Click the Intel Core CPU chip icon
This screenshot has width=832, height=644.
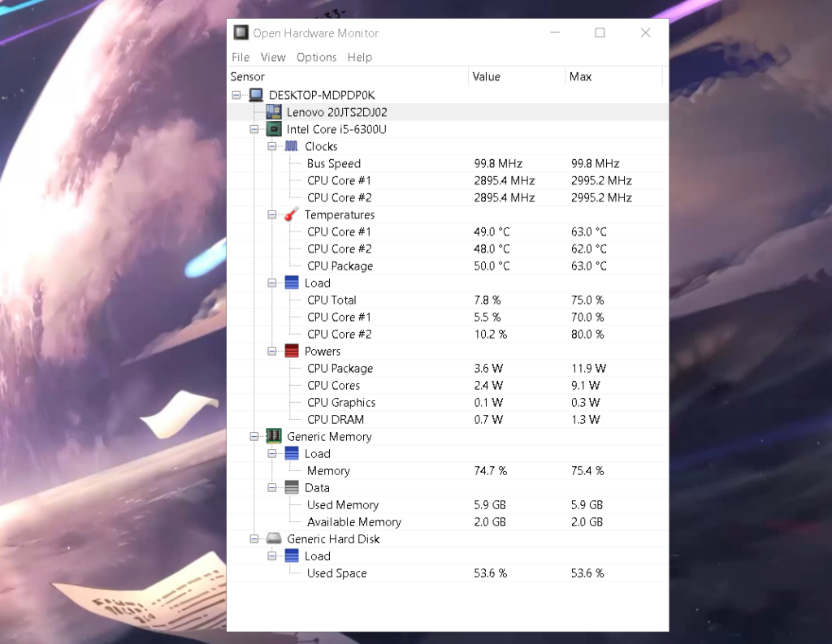coord(274,129)
